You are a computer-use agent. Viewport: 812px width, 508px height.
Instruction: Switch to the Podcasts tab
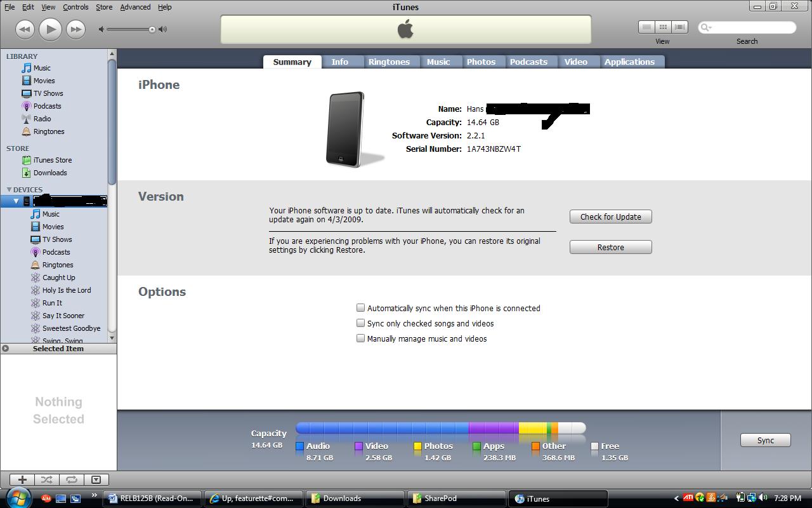(x=528, y=62)
